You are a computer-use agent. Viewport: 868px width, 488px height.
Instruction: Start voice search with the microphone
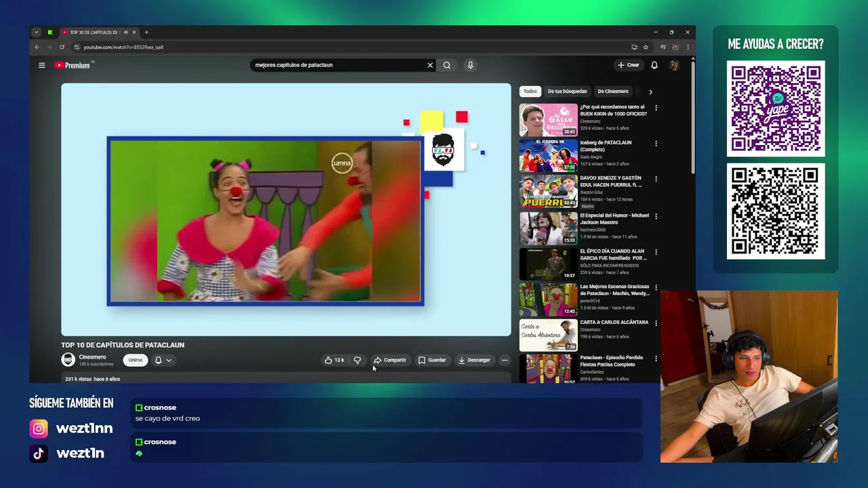(470, 65)
